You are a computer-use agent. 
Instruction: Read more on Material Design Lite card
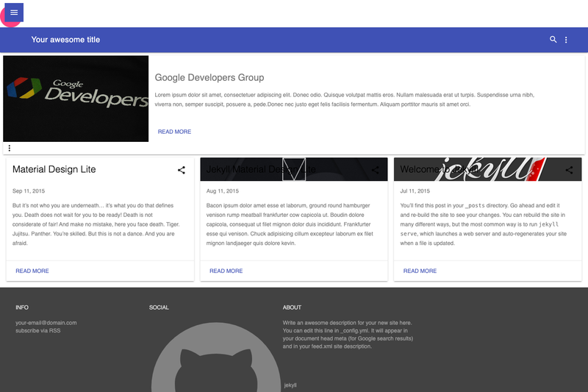32,271
